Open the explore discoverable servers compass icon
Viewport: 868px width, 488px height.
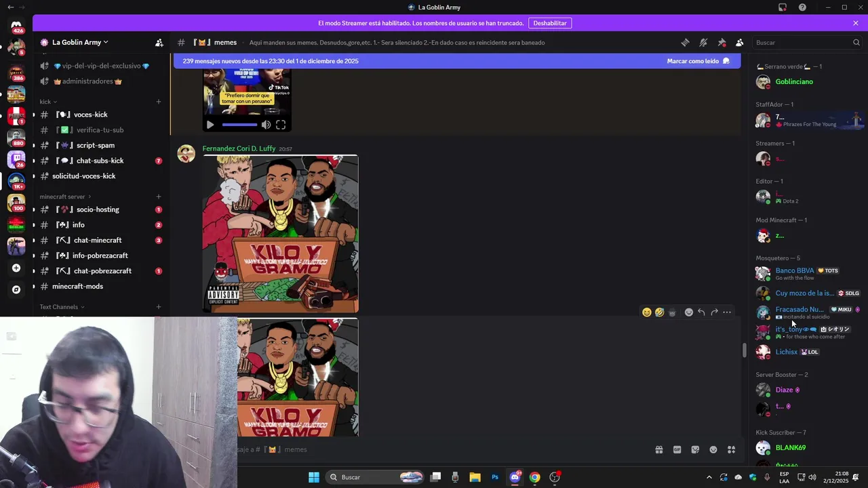(x=16, y=289)
